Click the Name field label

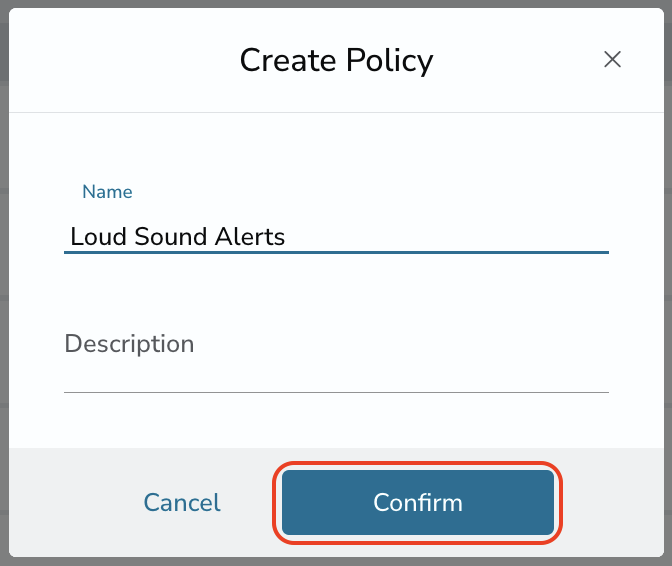[107, 192]
